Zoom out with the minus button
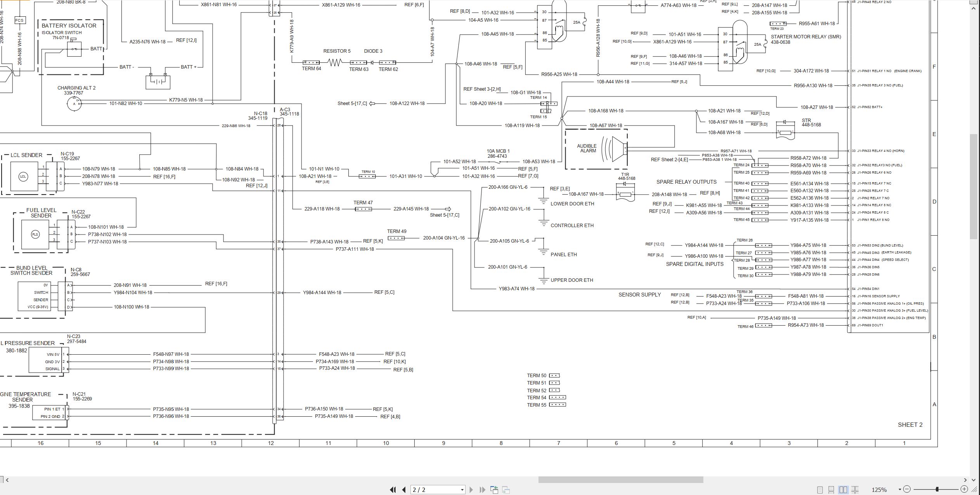The height and width of the screenshot is (495, 980). click(907, 489)
